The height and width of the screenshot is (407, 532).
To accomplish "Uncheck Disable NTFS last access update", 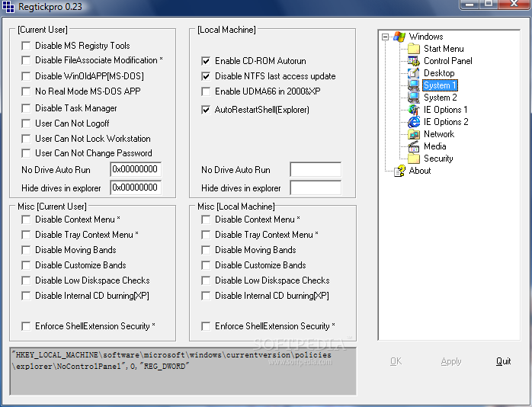I will coord(206,76).
